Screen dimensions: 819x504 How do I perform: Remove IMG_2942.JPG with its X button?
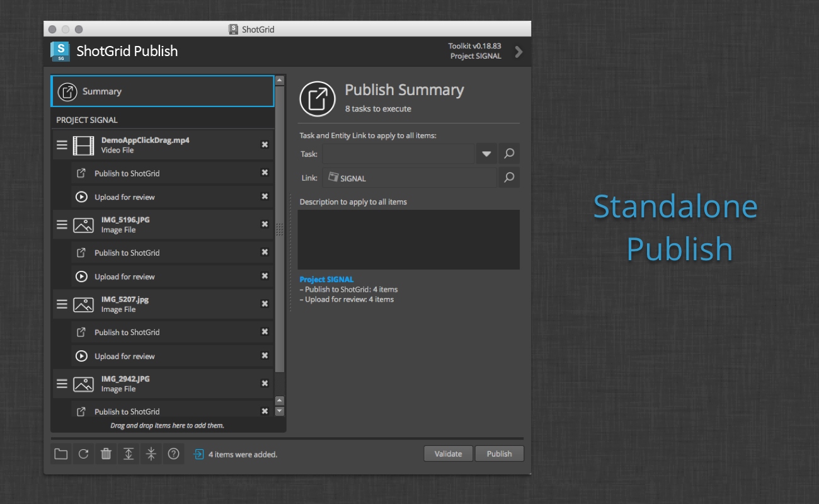[x=265, y=383]
